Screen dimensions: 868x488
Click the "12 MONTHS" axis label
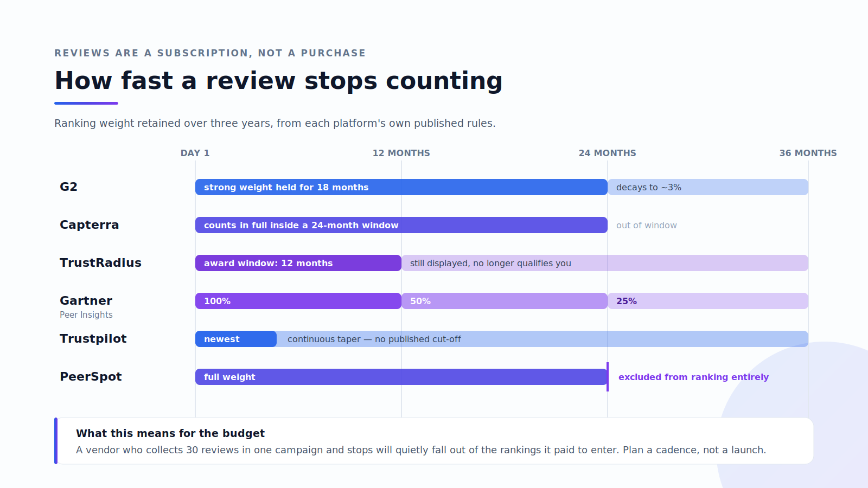(401, 153)
